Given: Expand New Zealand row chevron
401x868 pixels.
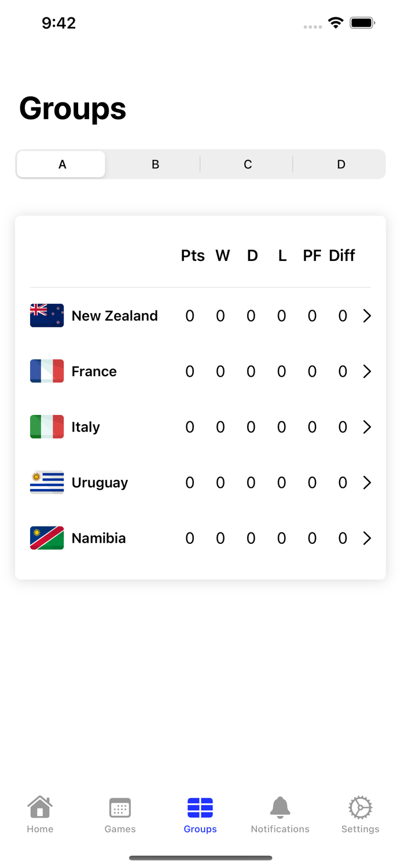Looking at the screenshot, I should point(367,315).
